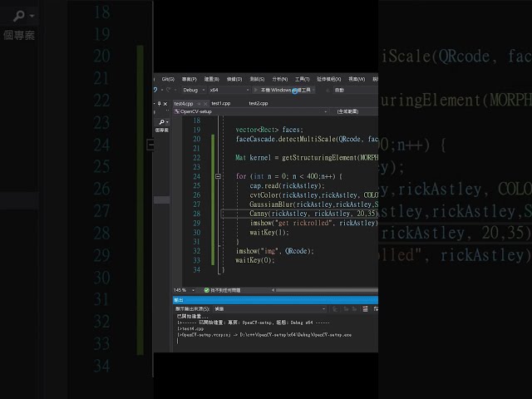
Task: Close the test4.cpp tab
Action: (205, 103)
